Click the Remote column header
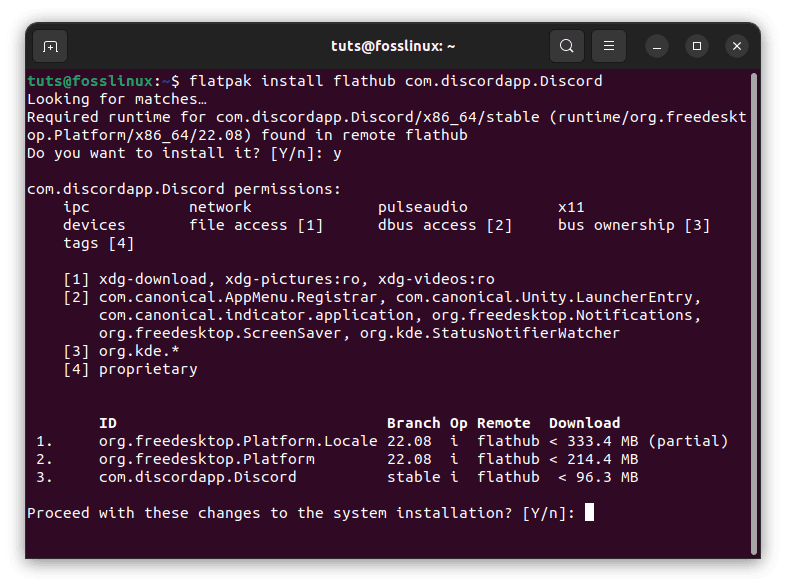The height and width of the screenshot is (587, 786). click(x=503, y=423)
